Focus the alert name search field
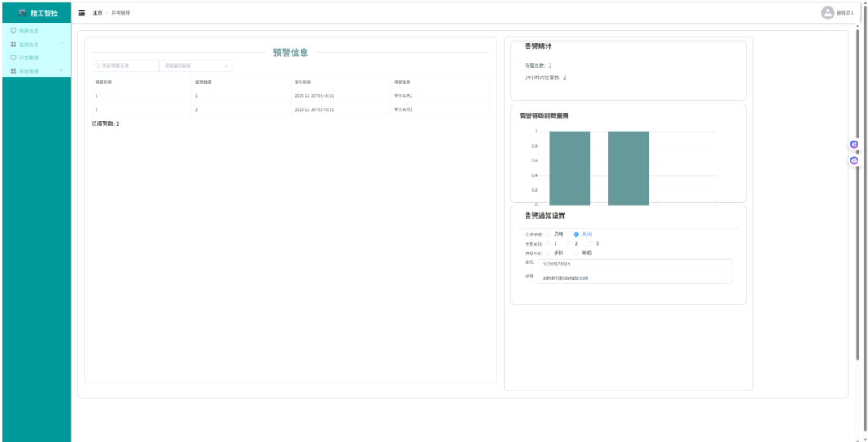This screenshot has height=442, width=868. (125, 66)
